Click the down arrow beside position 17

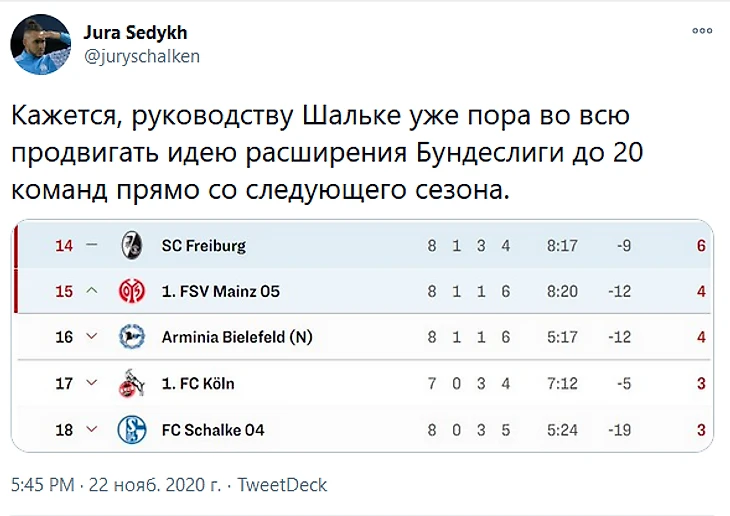(93, 384)
